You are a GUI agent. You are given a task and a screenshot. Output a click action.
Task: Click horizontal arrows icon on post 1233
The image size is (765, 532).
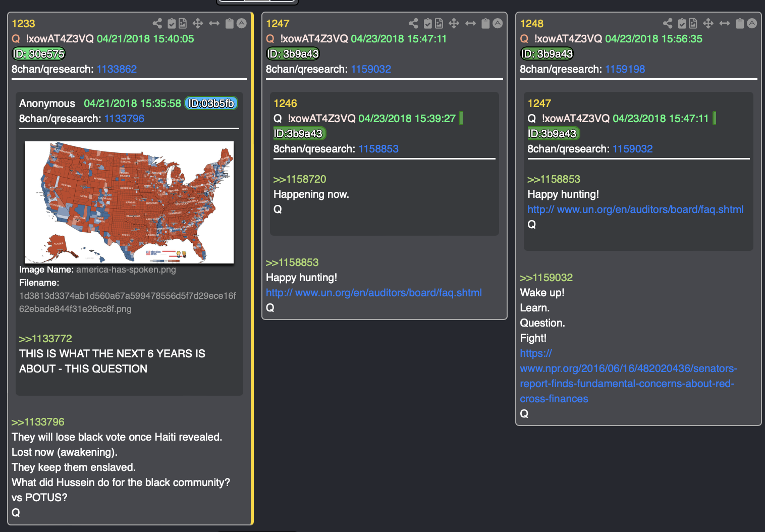click(x=214, y=23)
